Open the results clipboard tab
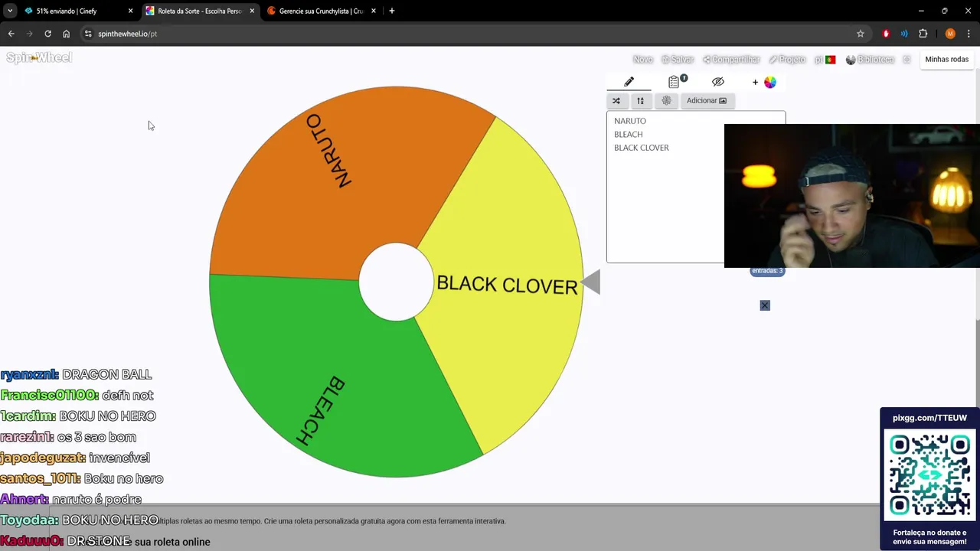Screen dimensions: 980x551 [675, 82]
